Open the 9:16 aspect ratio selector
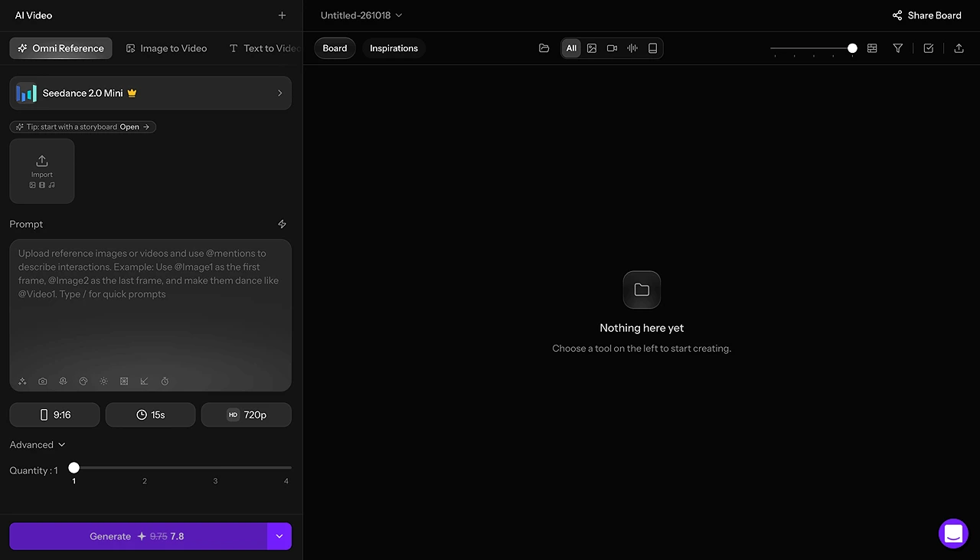Viewport: 980px width, 560px height. click(x=54, y=414)
